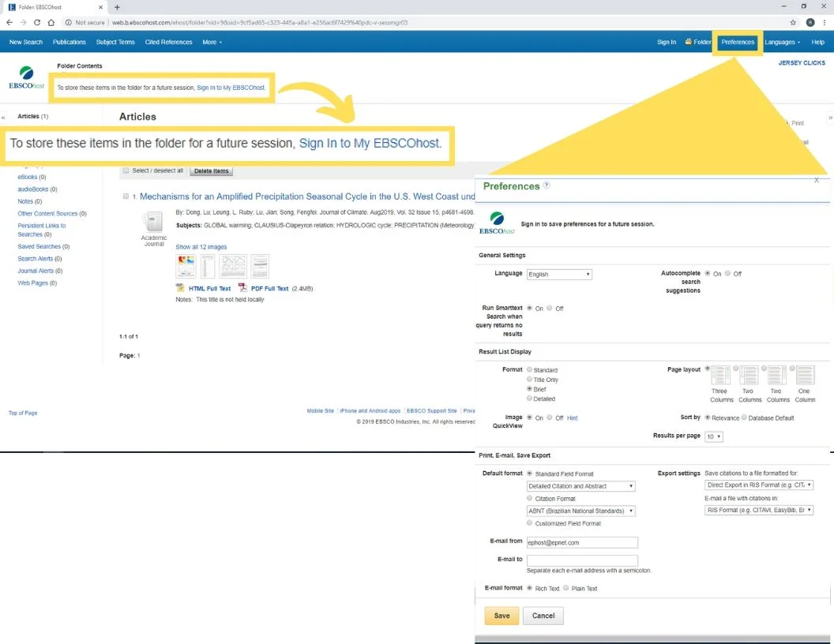Turn Autocomplete search suggestions Off
This screenshot has height=644, width=834.
point(727,273)
